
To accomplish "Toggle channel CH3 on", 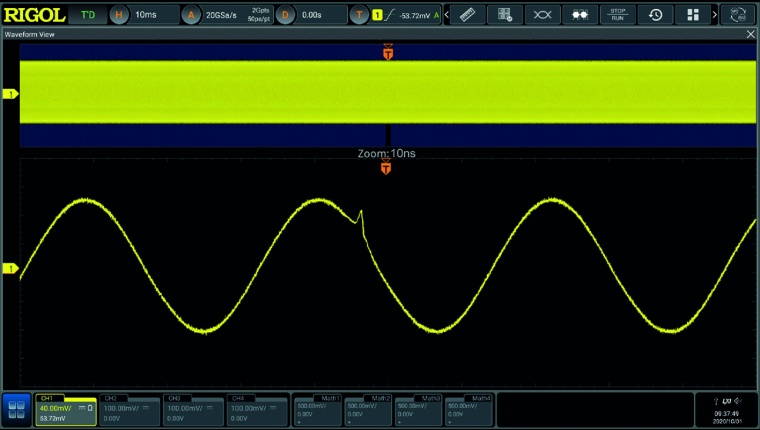I will (194, 409).
